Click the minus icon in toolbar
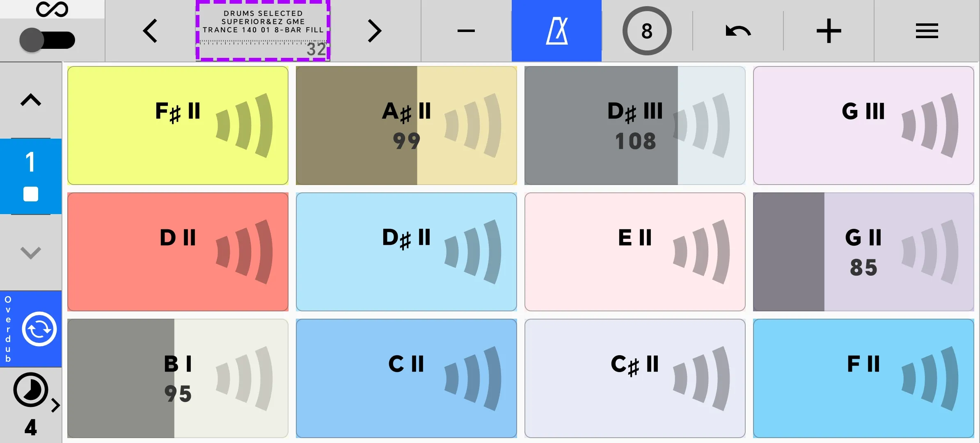Screen dimensions: 980x443 click(466, 31)
